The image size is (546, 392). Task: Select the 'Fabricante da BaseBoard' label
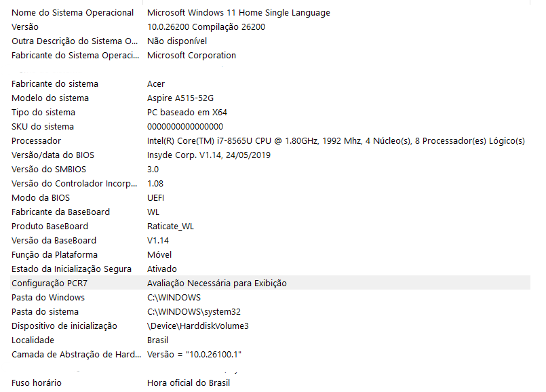click(x=60, y=212)
